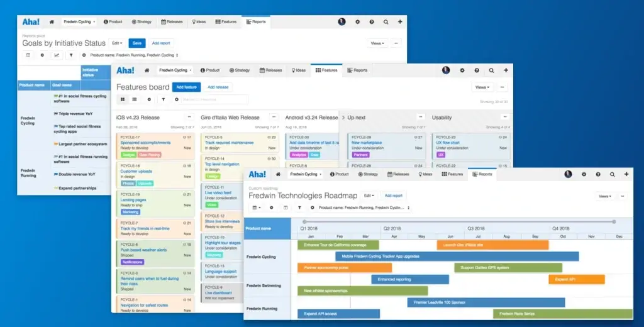Open the search icon in Features board window header

(491, 70)
